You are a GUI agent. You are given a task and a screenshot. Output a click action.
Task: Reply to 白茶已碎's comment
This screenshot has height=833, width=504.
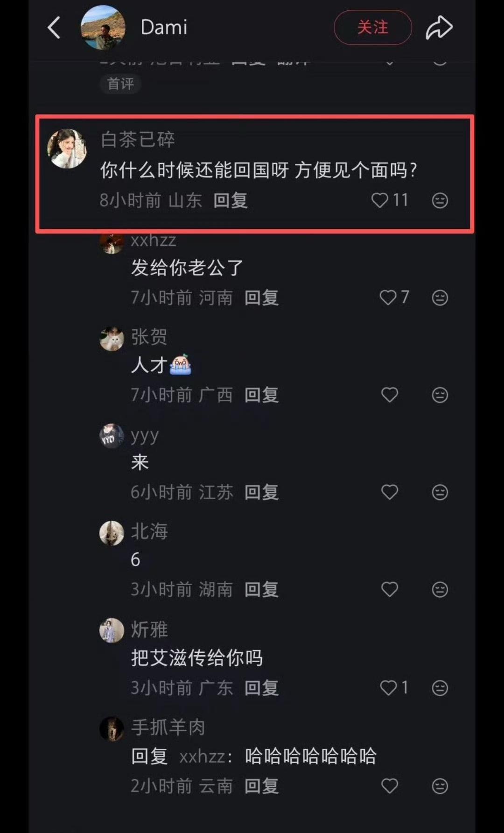pos(231,200)
